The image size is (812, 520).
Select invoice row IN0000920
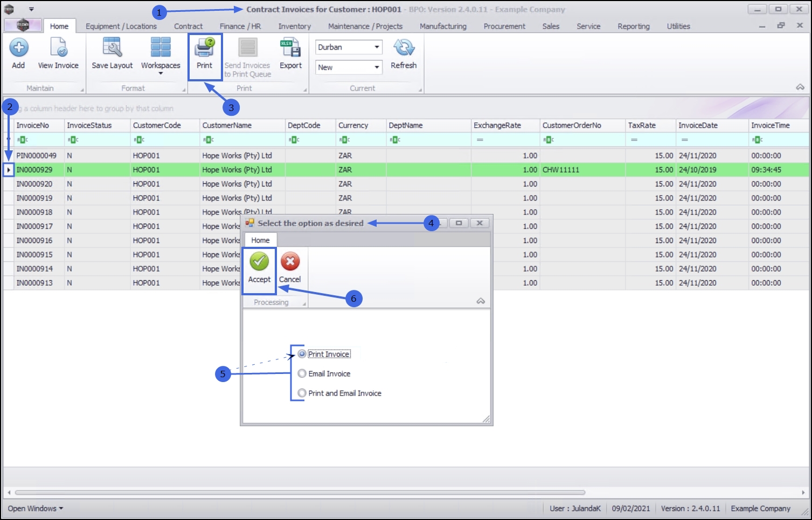(406, 184)
